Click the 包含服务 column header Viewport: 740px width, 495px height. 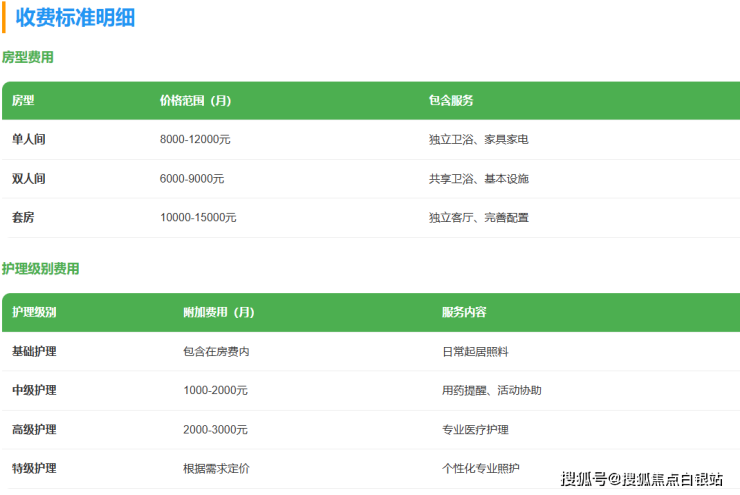point(451,101)
